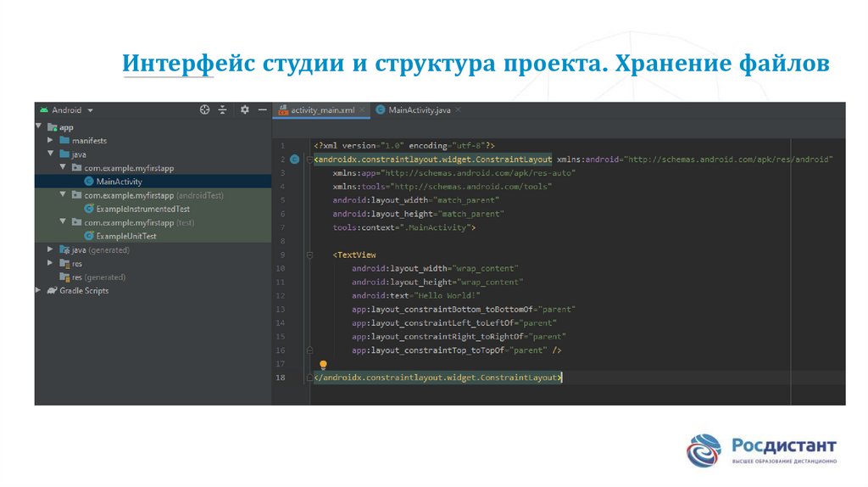Expand the Gradle Scripts node
The width and height of the screenshot is (868, 487).
point(39,290)
